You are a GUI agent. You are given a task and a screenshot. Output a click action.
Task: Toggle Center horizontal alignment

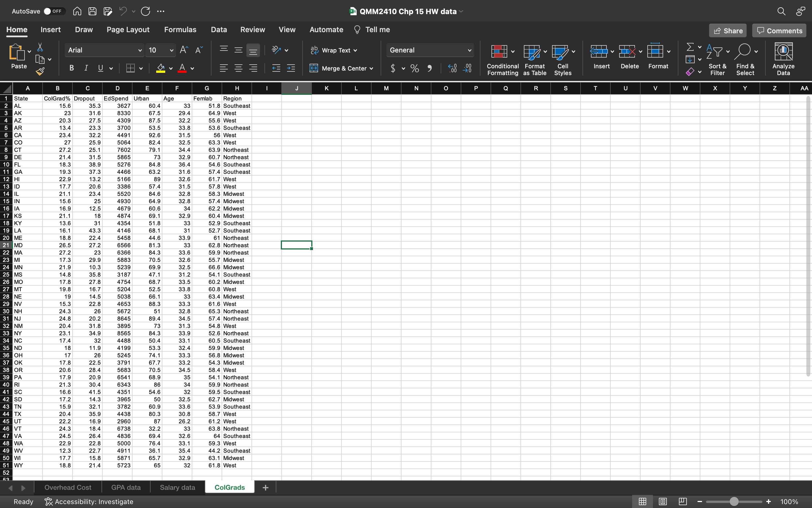238,68
